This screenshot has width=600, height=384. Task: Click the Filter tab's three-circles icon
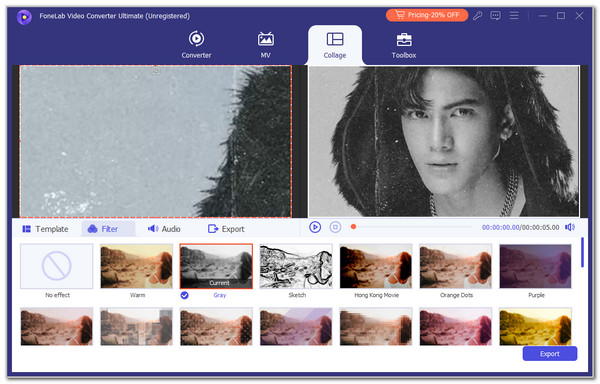coord(93,229)
